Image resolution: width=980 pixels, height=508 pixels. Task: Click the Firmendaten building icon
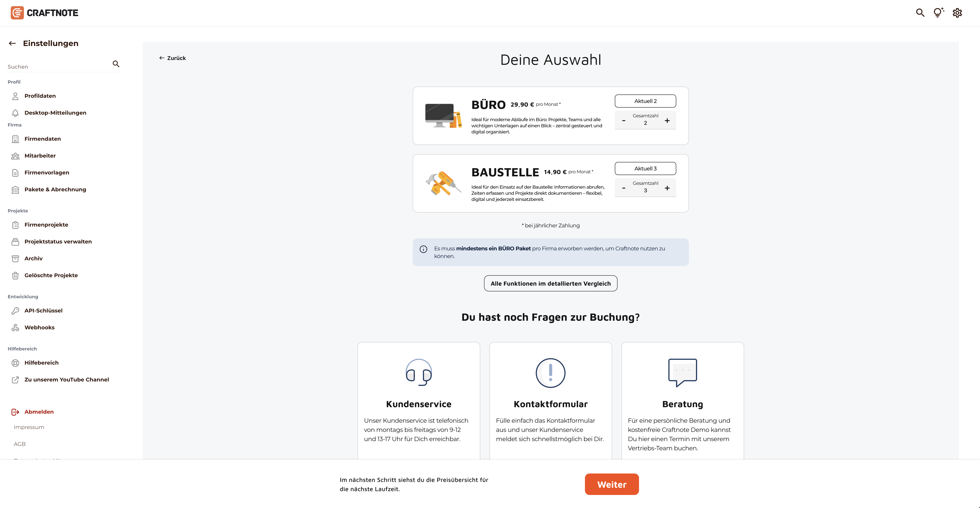tap(15, 139)
